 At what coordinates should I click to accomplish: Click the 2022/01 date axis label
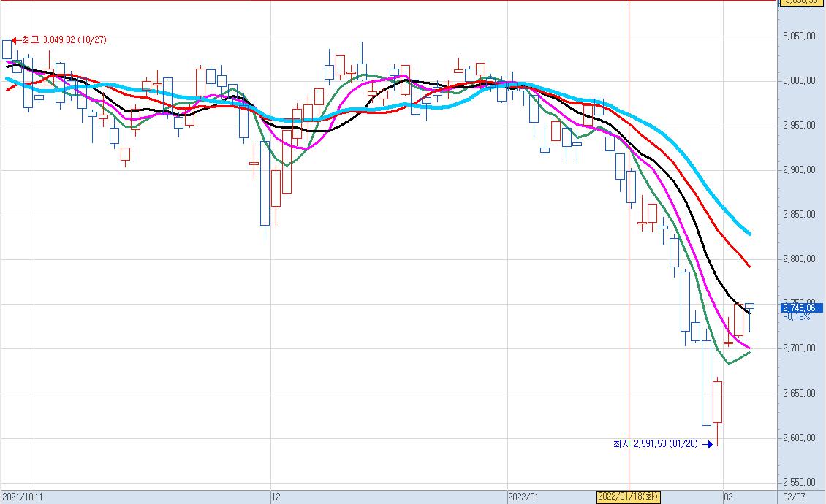pyautogui.click(x=523, y=497)
